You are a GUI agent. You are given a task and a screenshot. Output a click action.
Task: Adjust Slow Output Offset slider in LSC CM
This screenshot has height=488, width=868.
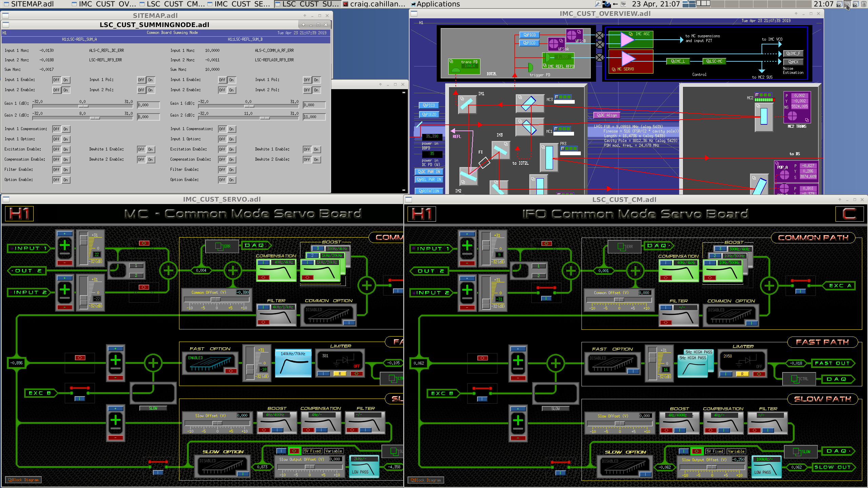(712, 467)
